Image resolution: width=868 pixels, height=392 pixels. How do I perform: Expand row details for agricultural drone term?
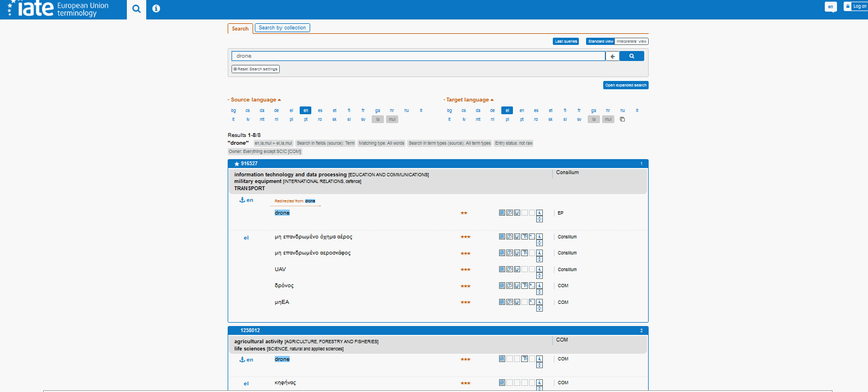click(x=540, y=365)
